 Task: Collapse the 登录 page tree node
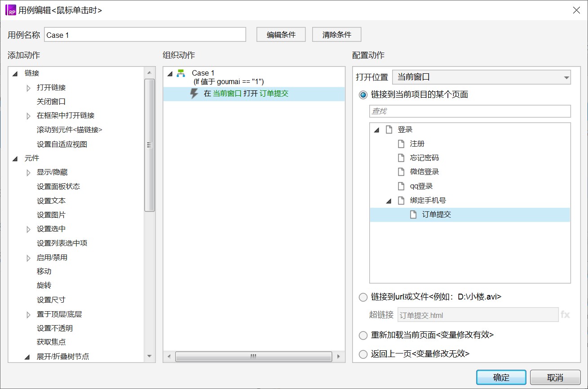(376, 130)
